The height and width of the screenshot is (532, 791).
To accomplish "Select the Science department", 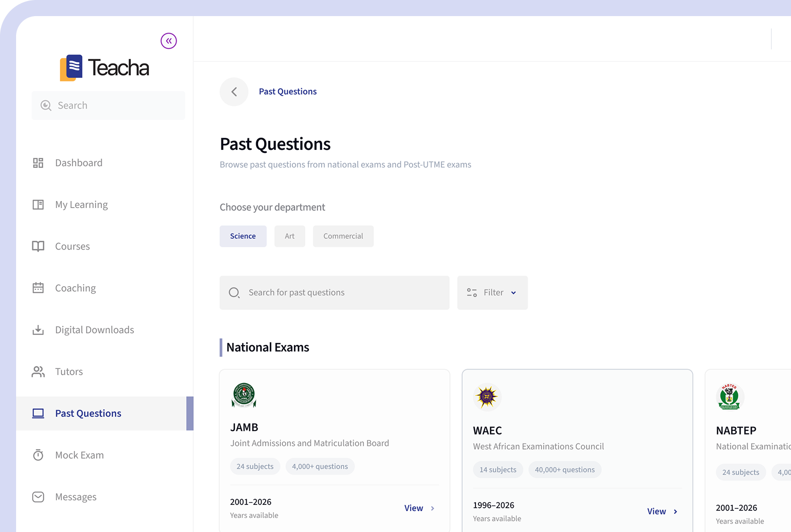I will [243, 236].
